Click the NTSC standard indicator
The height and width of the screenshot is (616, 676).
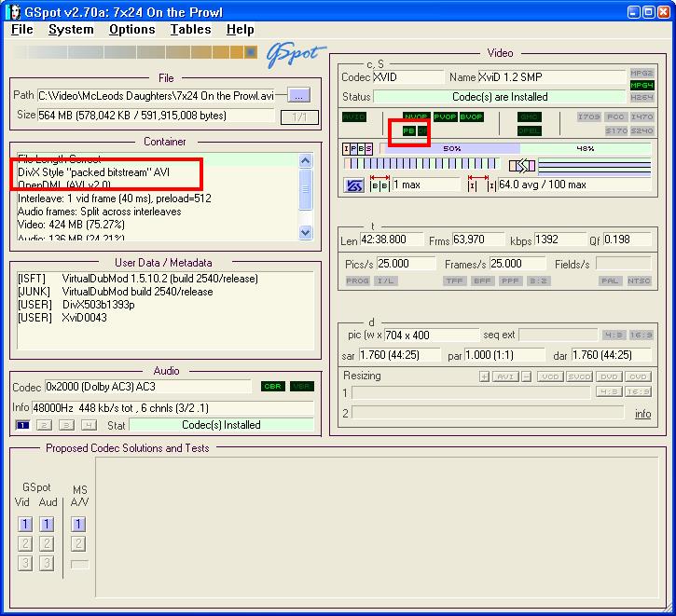(x=639, y=281)
